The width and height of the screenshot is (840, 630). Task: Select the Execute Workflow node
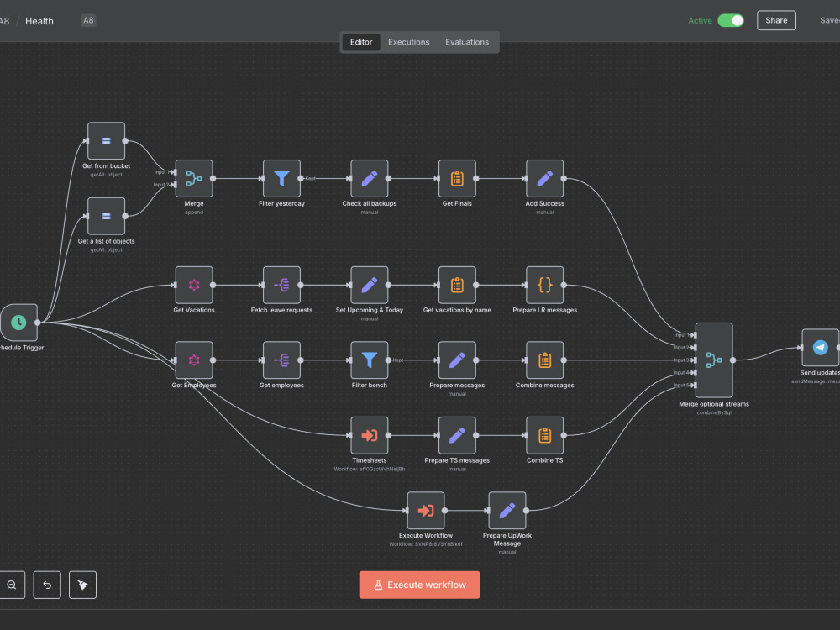[426, 511]
